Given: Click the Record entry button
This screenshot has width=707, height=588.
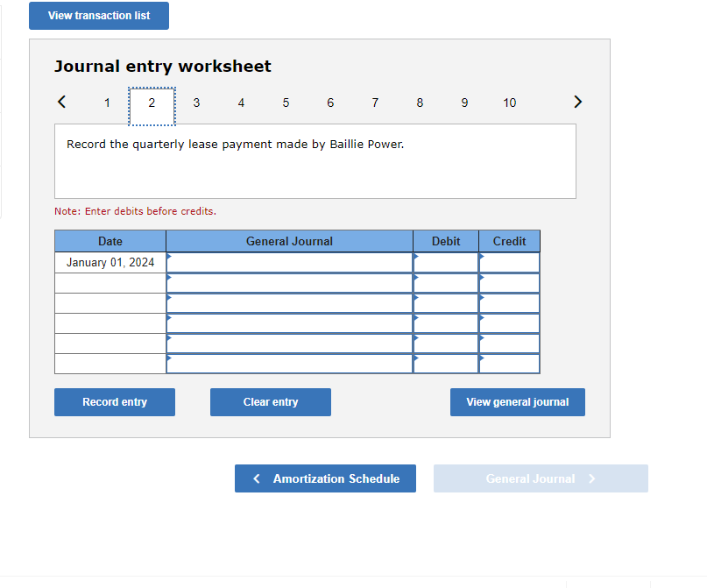Looking at the screenshot, I should [114, 401].
